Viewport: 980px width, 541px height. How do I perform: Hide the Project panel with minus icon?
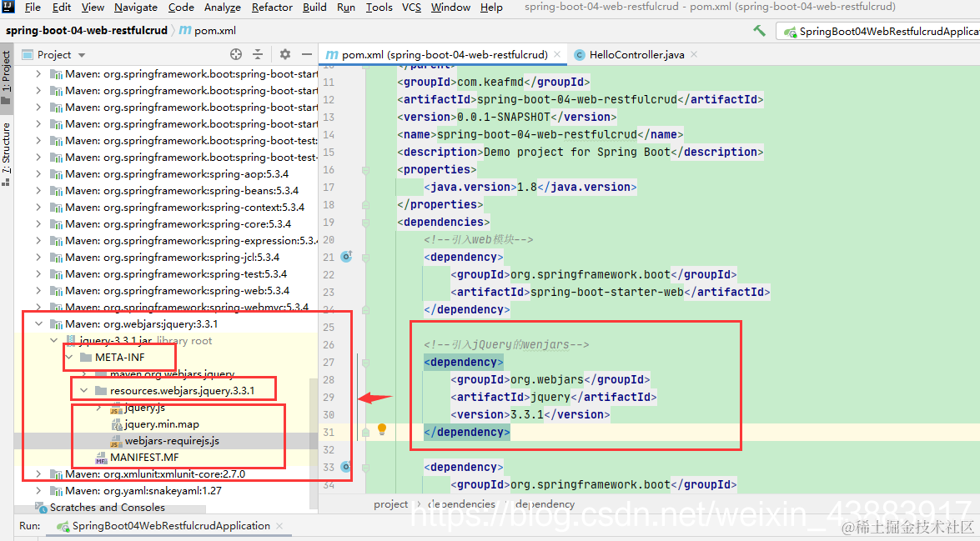307,54
